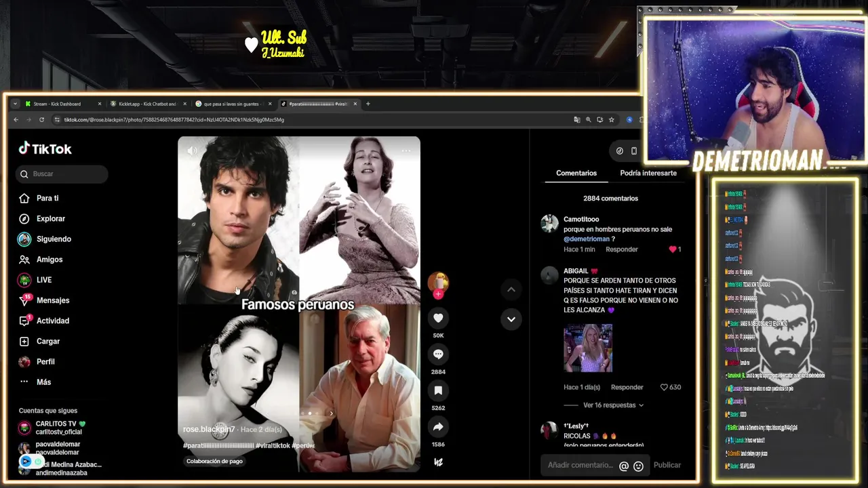Switch to Podría interesarte tab
868x488 pixels.
[x=648, y=173]
